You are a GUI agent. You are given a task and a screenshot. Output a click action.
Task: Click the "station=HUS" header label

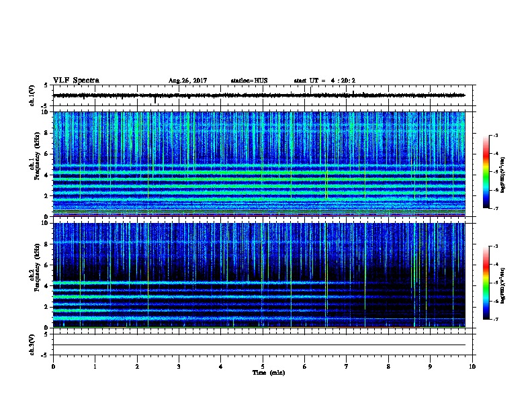[249, 81]
